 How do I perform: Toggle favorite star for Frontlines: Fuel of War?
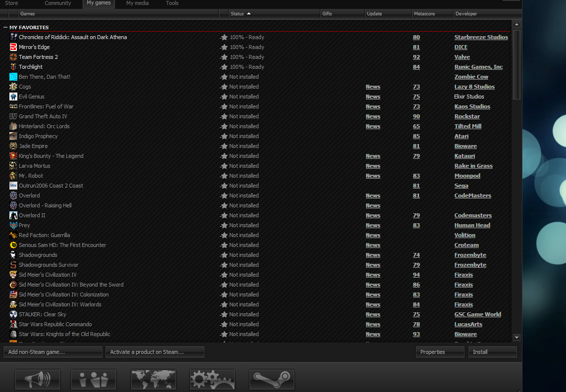point(224,106)
